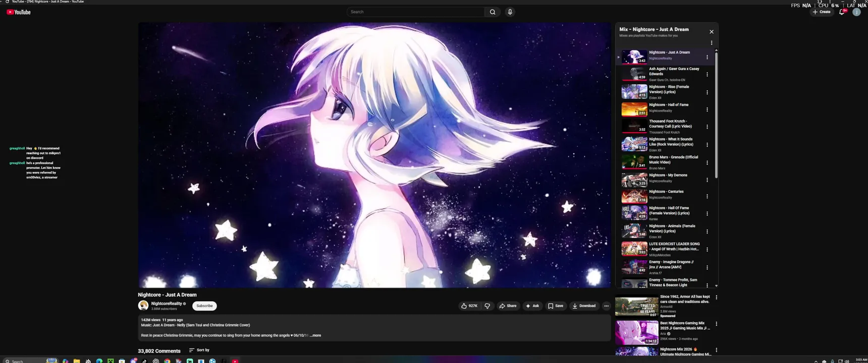
Task: Open the comments Sort by menu
Action: click(199, 350)
